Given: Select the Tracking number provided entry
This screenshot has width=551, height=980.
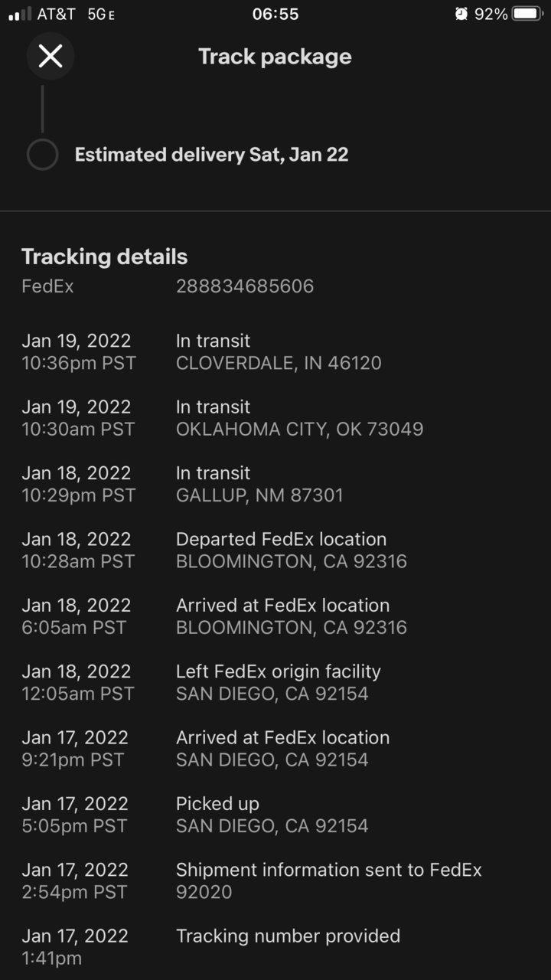Looking at the screenshot, I should click(x=275, y=947).
